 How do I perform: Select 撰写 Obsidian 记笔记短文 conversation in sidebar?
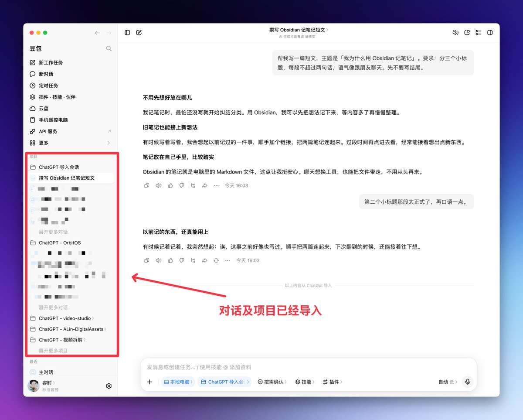coord(71,178)
